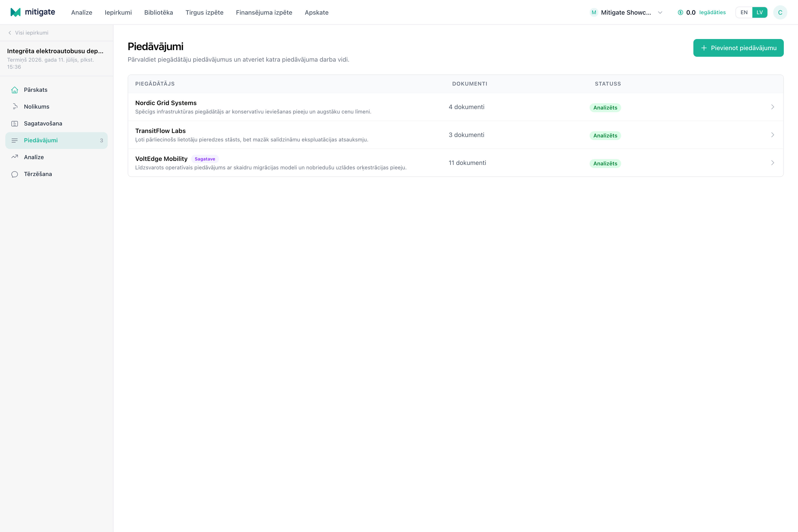Click the VoltEdge Mobility supplier name

point(162,159)
